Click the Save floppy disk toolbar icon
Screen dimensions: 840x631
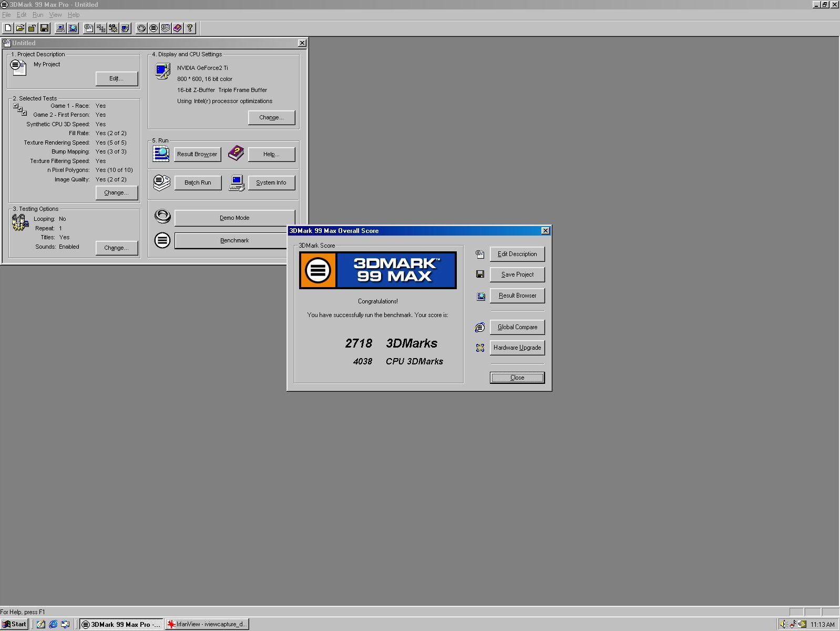click(44, 28)
